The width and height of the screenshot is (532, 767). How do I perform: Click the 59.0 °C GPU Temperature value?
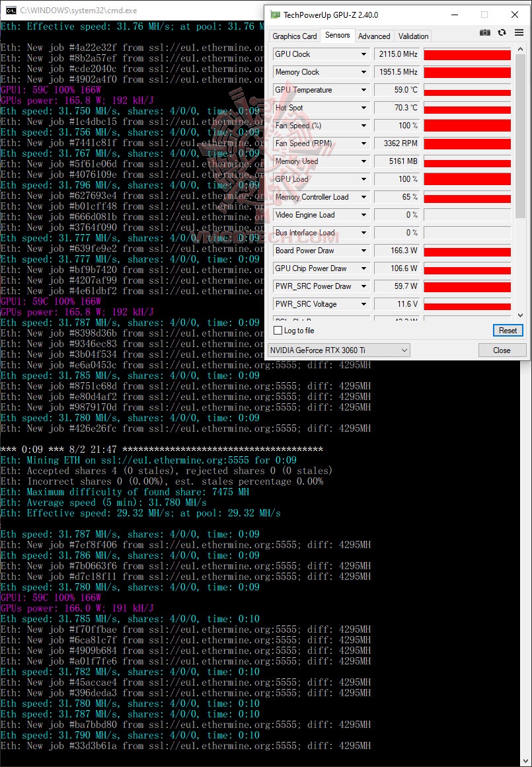396,90
